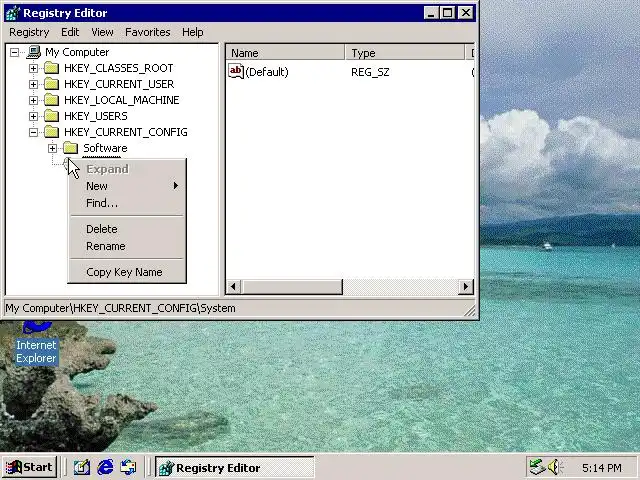This screenshot has width=640, height=480.
Task: Open the Edit menu
Action: pos(70,32)
